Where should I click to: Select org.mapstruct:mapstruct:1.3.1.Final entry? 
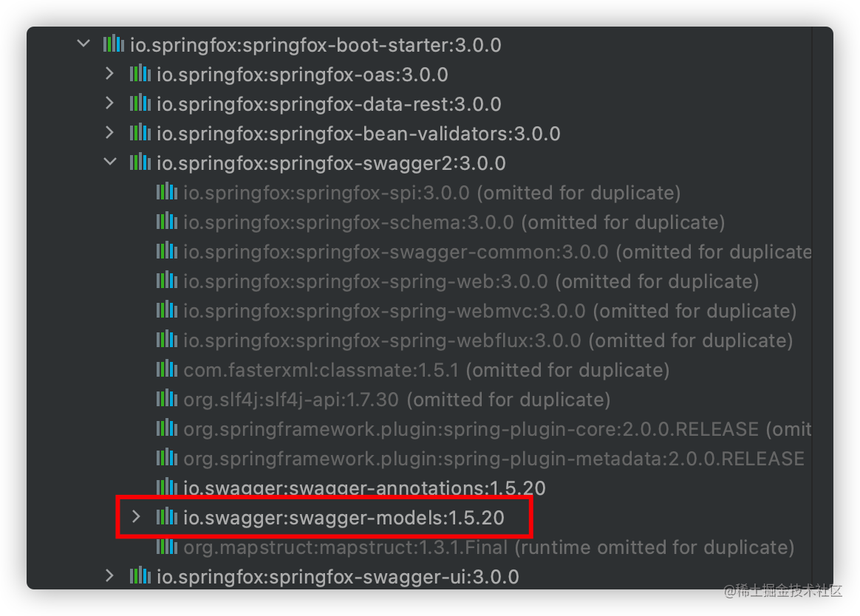click(x=488, y=547)
